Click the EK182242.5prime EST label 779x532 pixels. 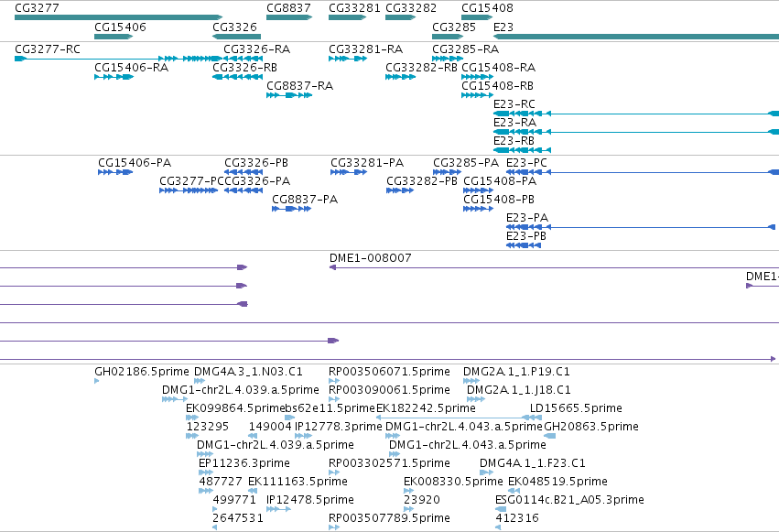pos(426,408)
